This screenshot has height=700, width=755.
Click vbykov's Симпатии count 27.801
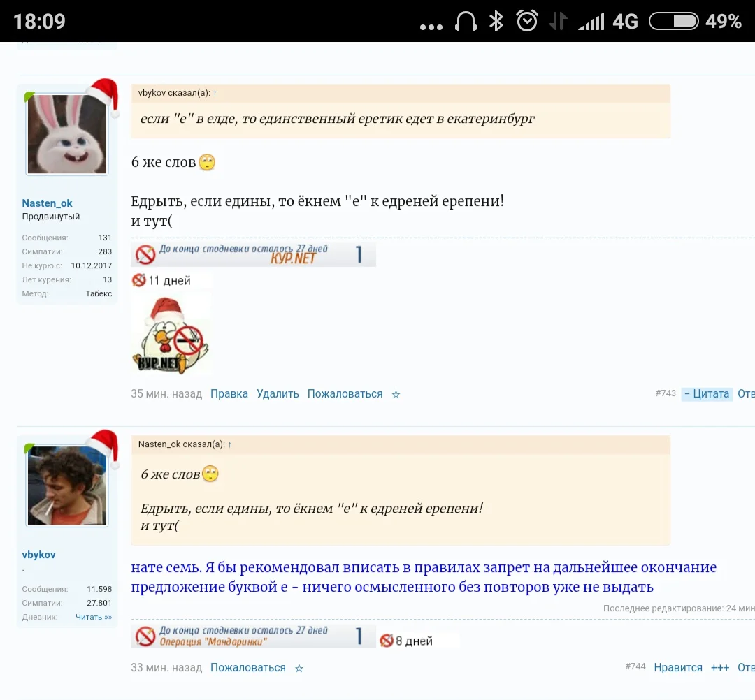[99, 603]
